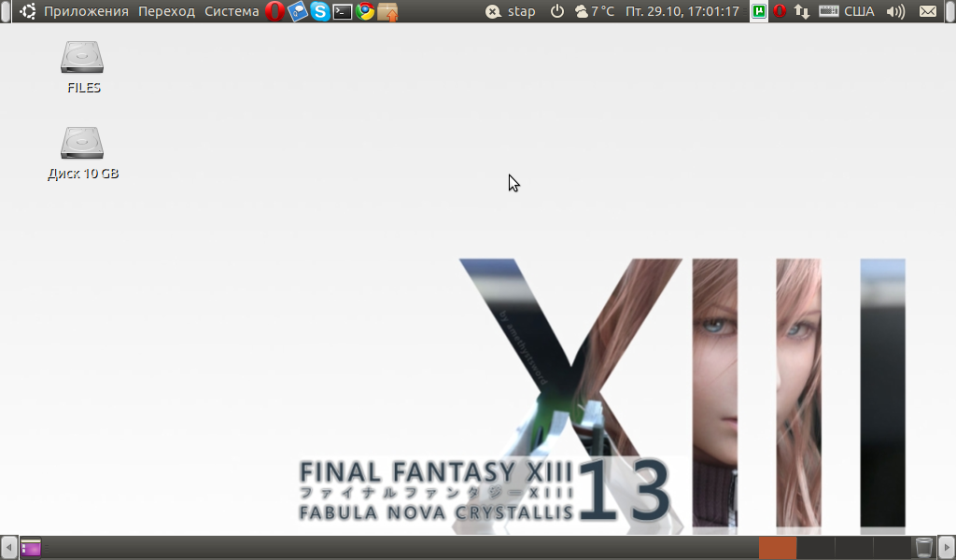The width and height of the screenshot is (956, 560).
Task: Launch Google Chrome from the panel
Action: tap(365, 11)
